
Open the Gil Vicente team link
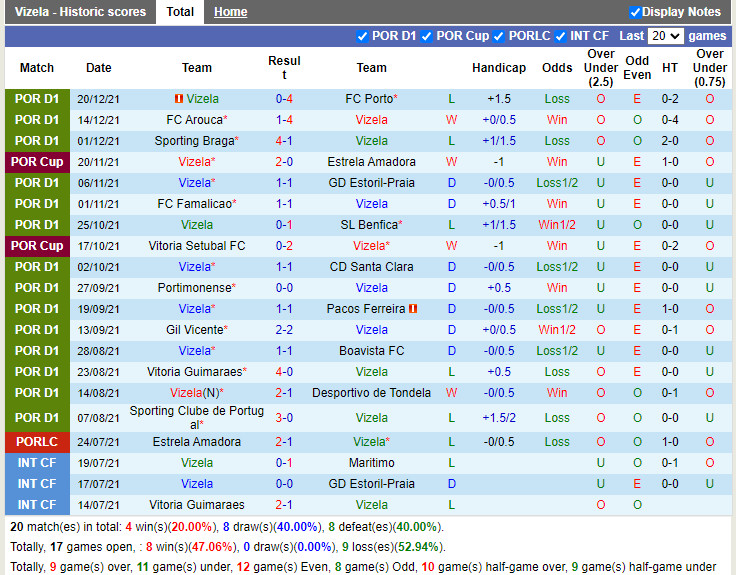pyautogui.click(x=197, y=330)
